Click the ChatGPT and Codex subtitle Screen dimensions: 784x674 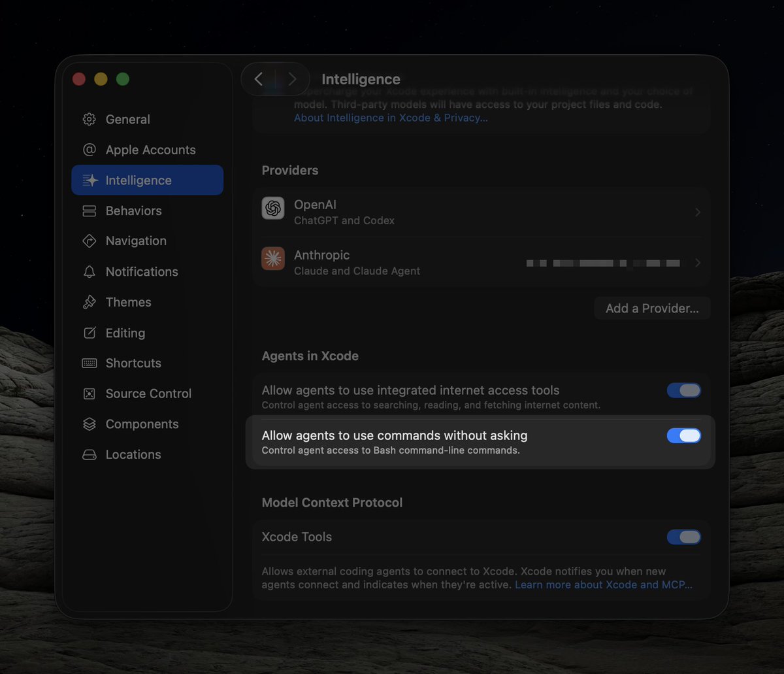click(344, 220)
